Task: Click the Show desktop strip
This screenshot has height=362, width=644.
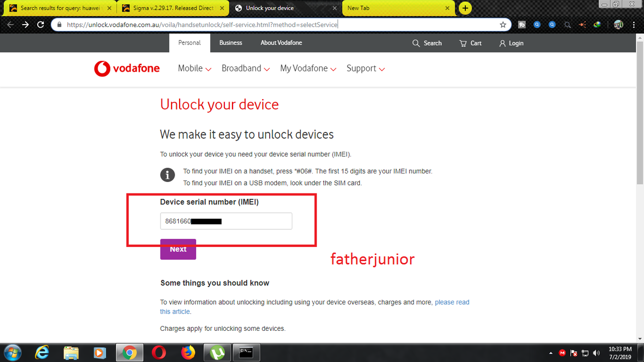Action: (641, 353)
